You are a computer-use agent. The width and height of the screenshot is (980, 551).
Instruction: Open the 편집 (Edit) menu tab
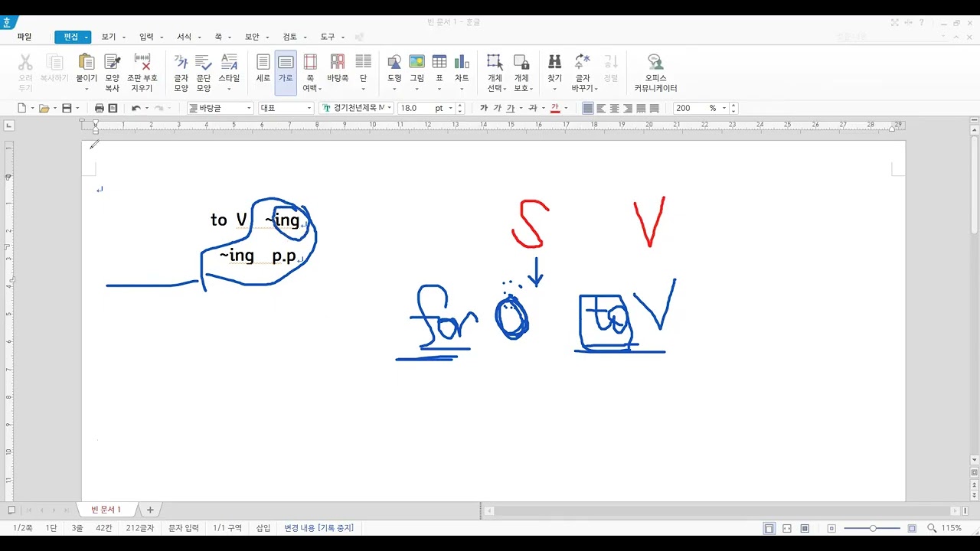pyautogui.click(x=71, y=37)
